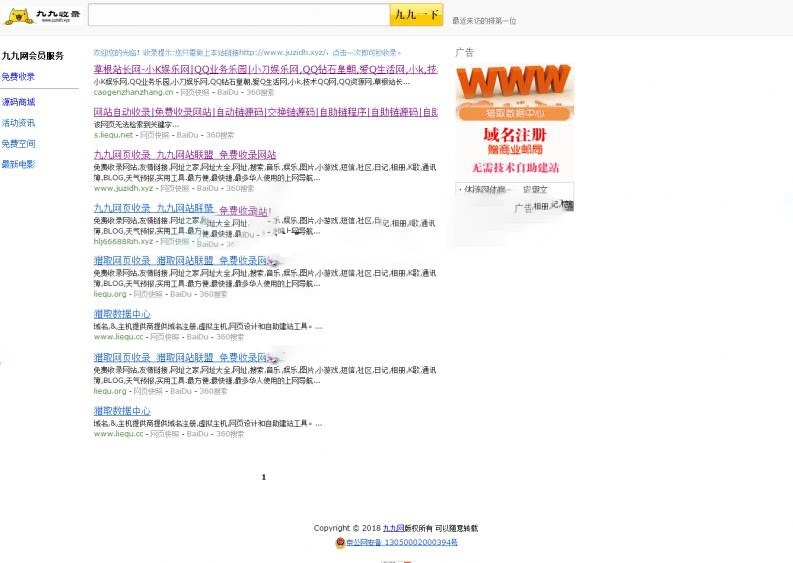Screen dimensions: 793x563
Task: Open result title above hlj66688dh.xyz
Action: [183, 208]
